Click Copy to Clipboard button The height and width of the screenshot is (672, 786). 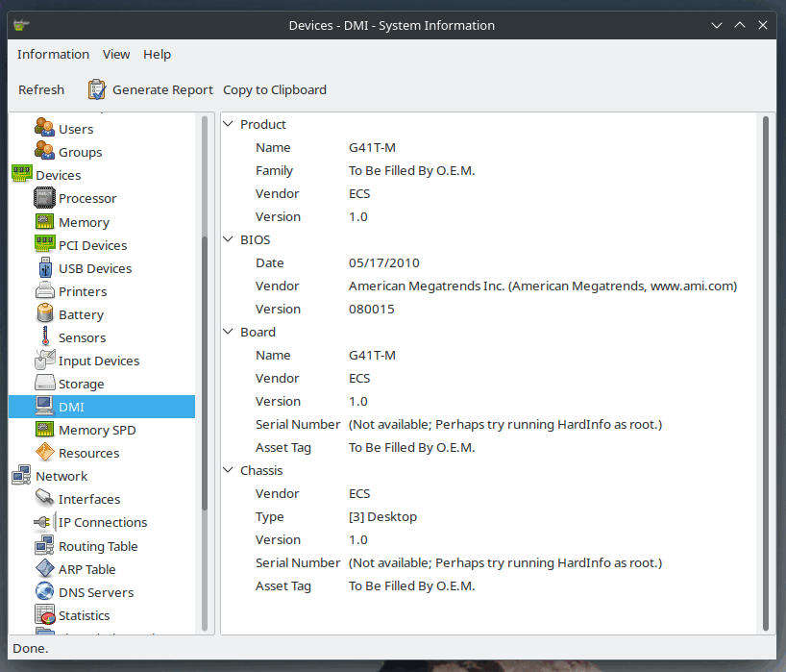(275, 89)
